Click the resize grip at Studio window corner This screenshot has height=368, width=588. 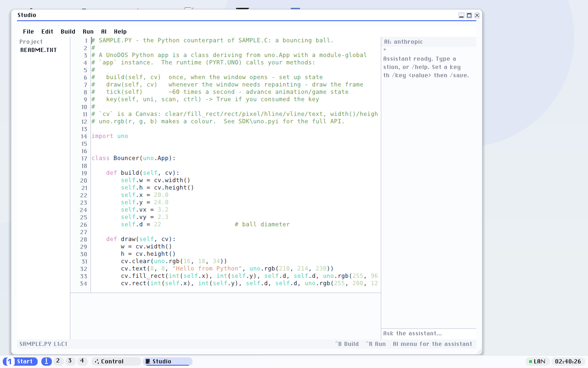479,351
